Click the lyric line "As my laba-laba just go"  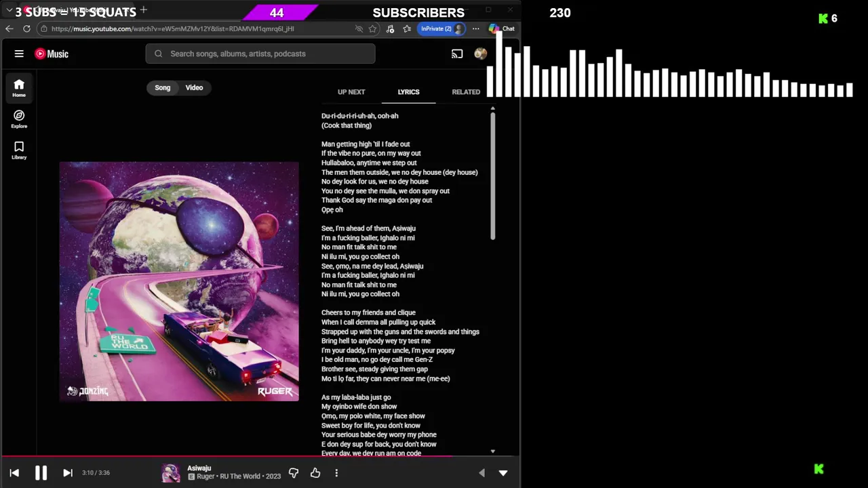356,397
